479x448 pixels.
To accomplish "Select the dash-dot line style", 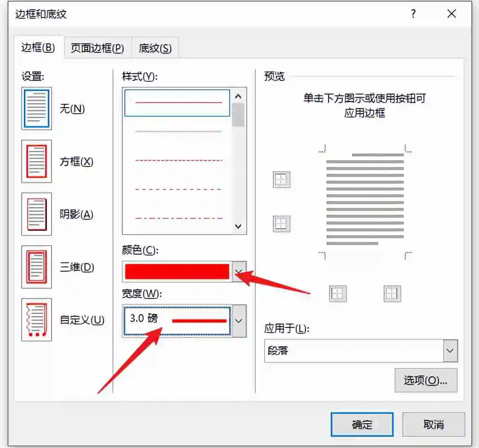I will [179, 218].
